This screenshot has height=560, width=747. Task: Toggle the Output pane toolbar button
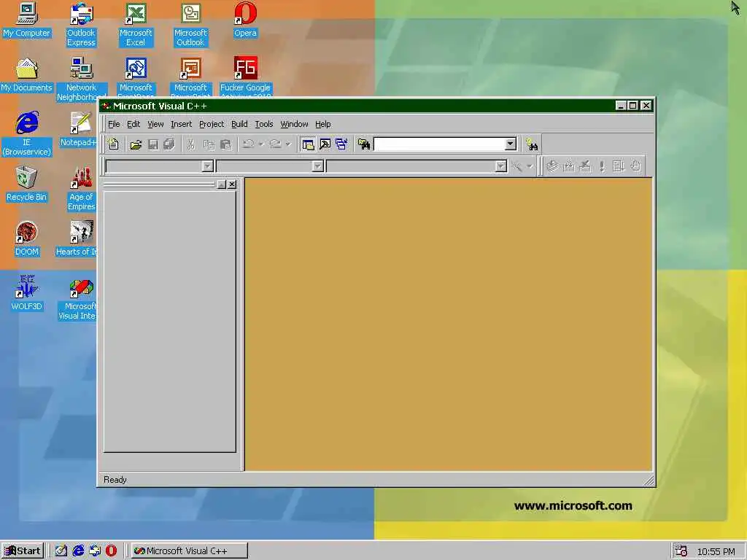325,144
